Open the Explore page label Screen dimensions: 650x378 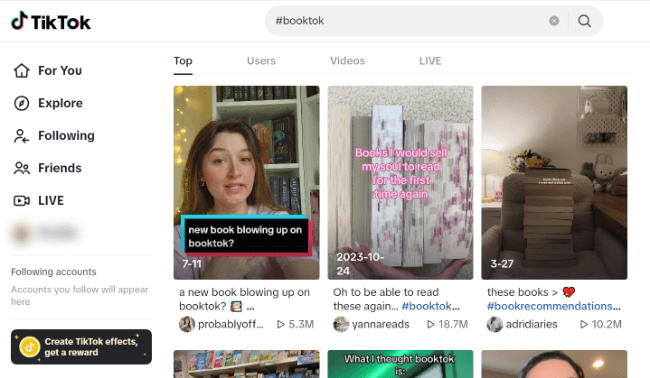point(61,103)
